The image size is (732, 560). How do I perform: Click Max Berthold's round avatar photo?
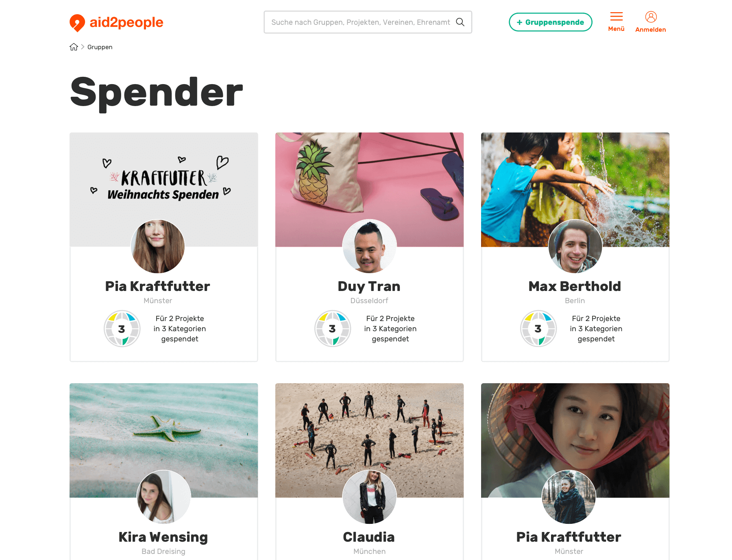pyautogui.click(x=575, y=246)
